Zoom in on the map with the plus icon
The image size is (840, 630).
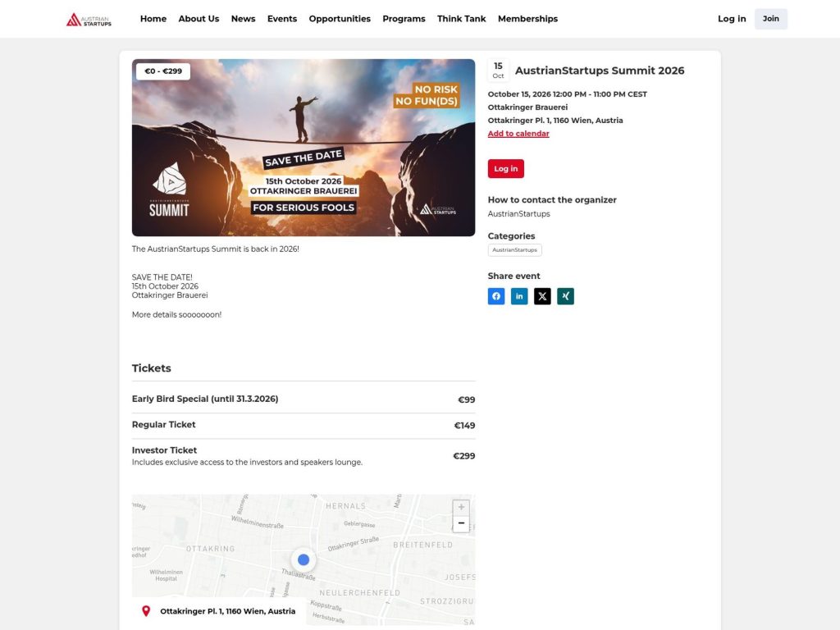(x=461, y=506)
